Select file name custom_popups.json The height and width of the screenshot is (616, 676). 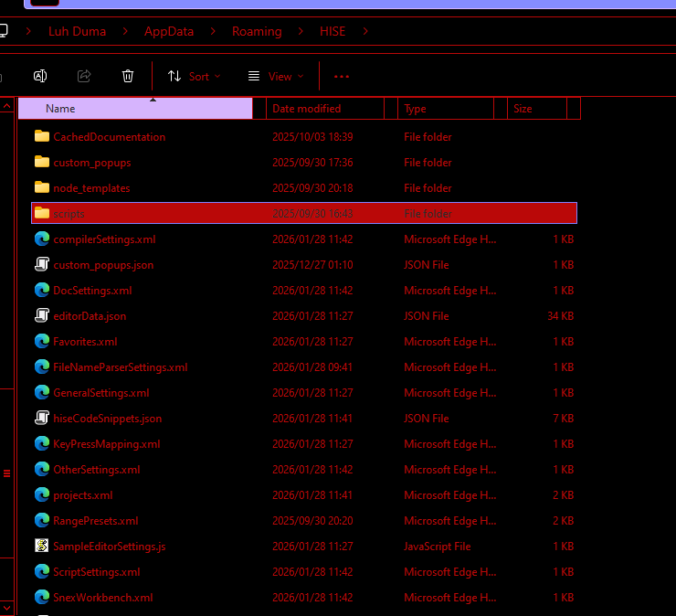tap(103, 265)
